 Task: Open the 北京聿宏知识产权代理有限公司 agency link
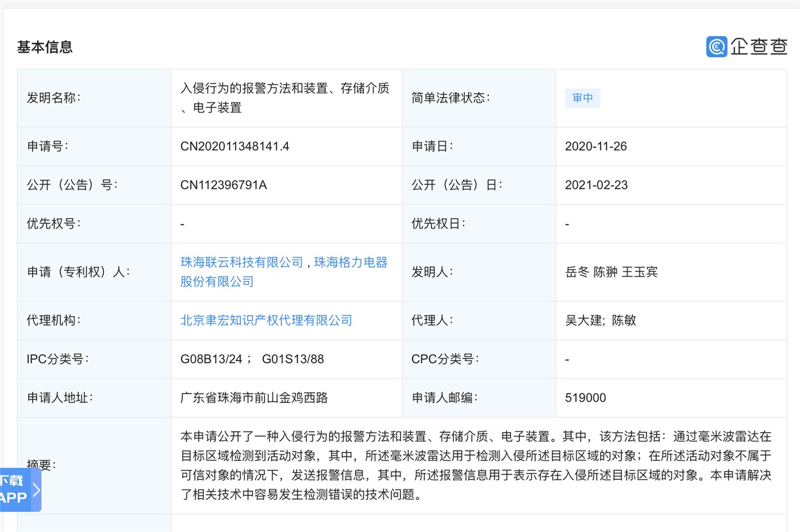[x=266, y=320]
